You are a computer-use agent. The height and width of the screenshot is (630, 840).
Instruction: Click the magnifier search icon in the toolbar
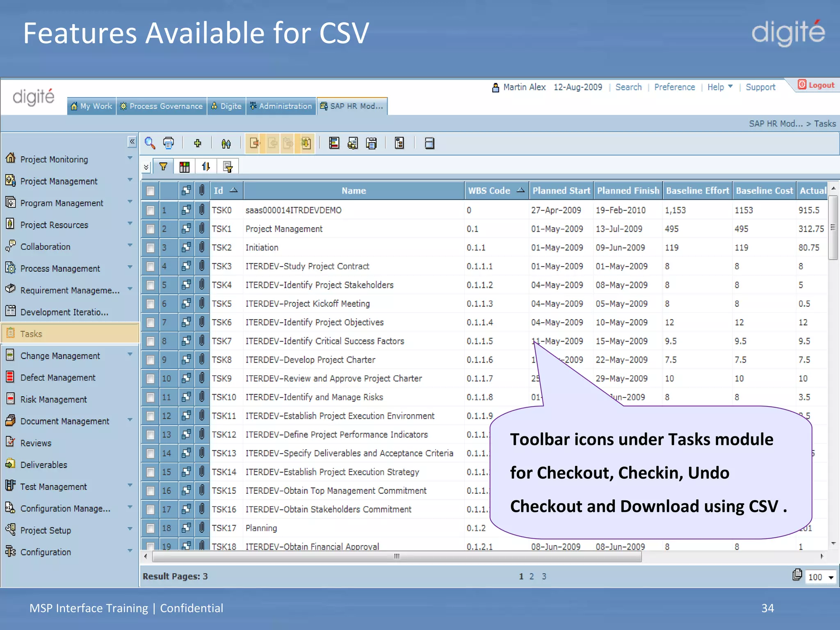[150, 143]
